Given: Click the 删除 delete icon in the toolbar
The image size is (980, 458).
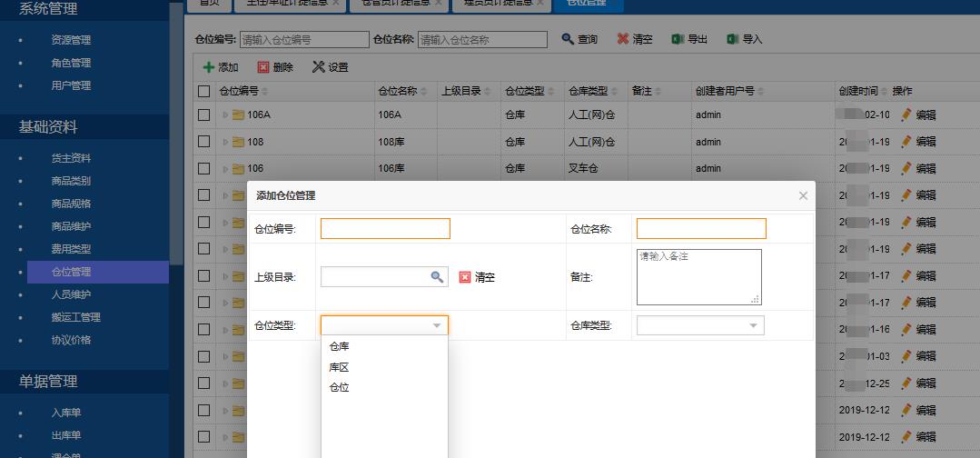Looking at the screenshot, I should pyautogui.click(x=263, y=67).
